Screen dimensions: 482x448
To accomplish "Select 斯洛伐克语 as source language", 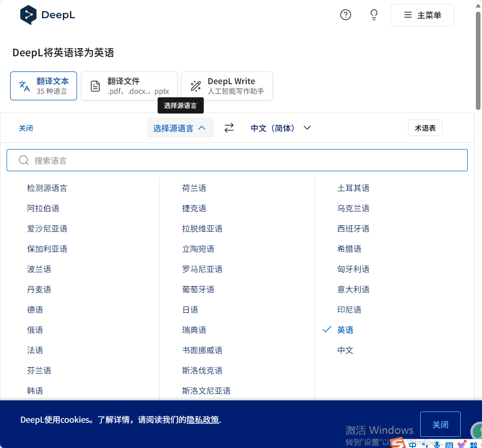I will [x=202, y=370].
